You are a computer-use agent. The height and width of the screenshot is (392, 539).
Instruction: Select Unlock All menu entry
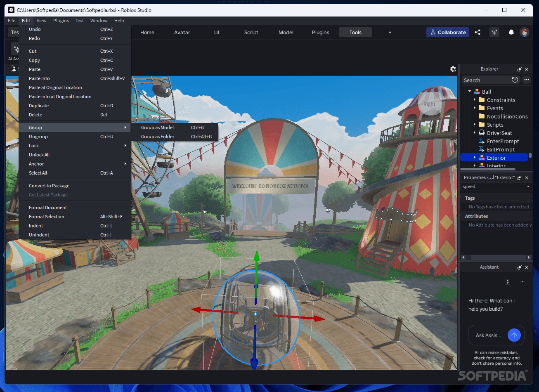click(x=75, y=155)
